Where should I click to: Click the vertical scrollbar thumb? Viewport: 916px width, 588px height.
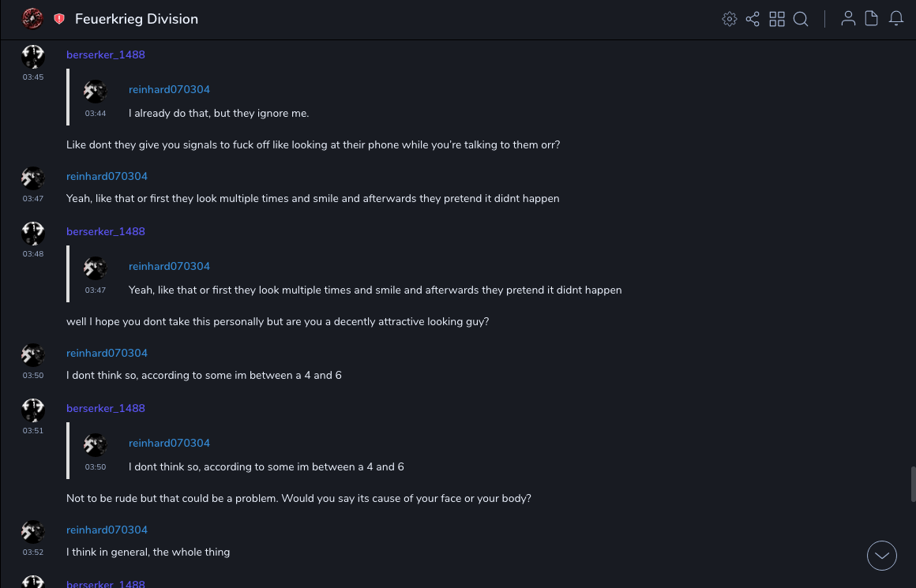(x=913, y=483)
